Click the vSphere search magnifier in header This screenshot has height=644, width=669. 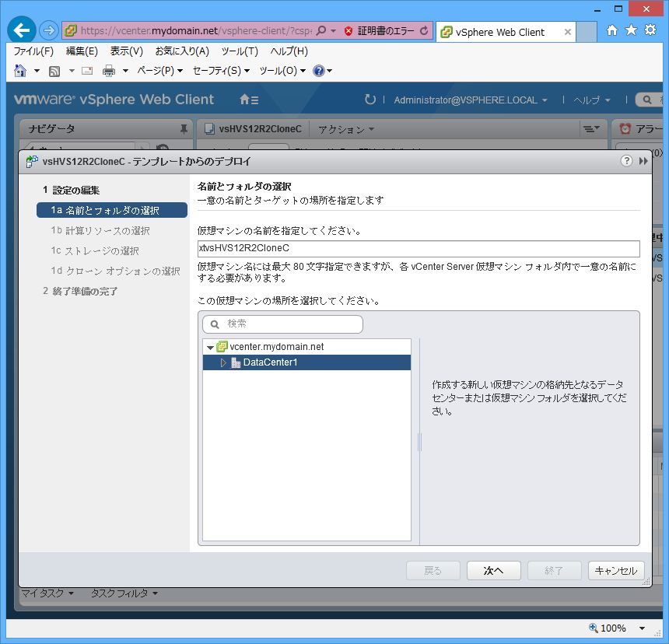point(647,100)
